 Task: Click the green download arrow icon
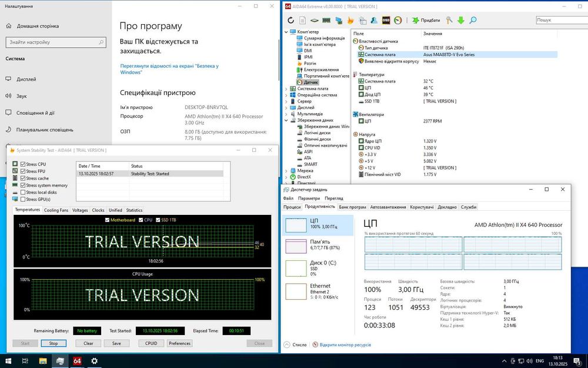coord(461,20)
